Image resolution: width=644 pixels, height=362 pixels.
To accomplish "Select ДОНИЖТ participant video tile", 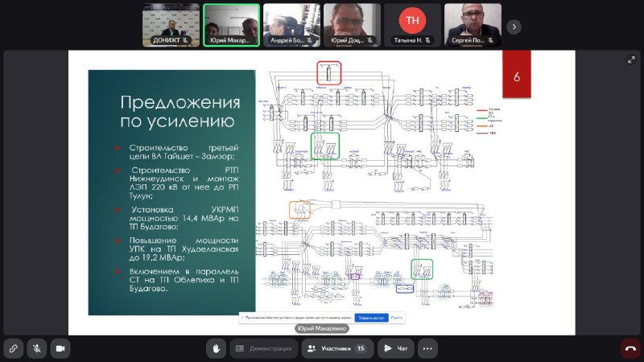I will coord(171,25).
